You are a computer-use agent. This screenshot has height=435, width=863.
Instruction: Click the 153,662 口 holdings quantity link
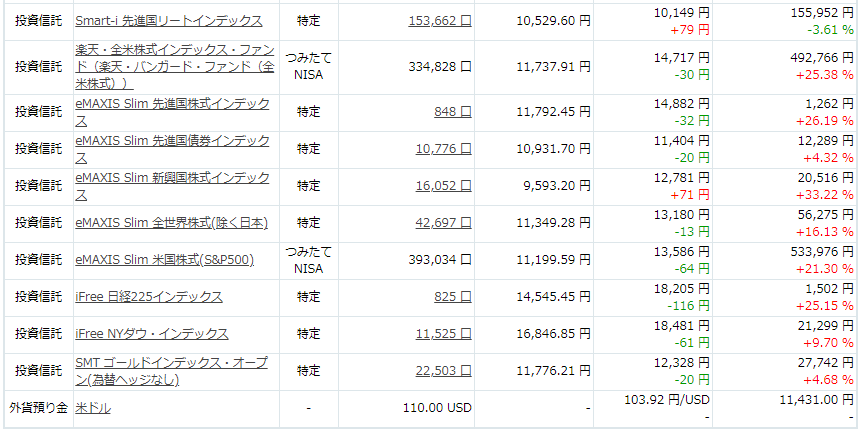(440, 21)
